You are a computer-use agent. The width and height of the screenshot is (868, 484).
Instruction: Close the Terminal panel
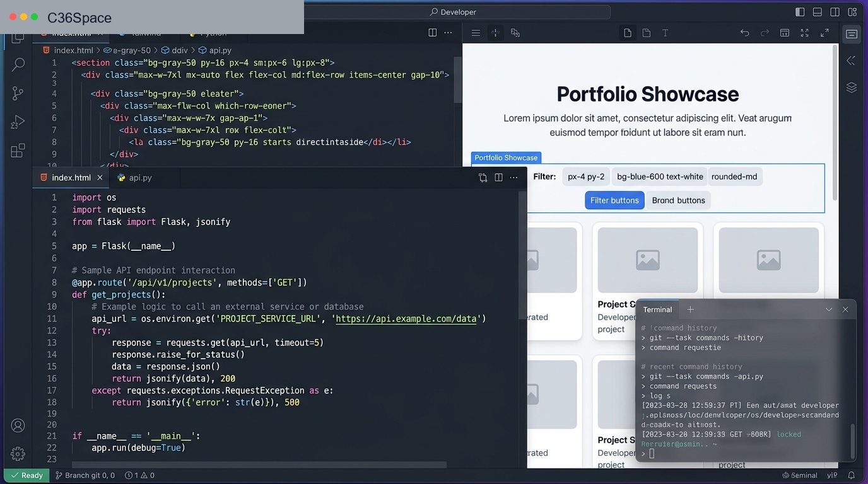click(845, 309)
